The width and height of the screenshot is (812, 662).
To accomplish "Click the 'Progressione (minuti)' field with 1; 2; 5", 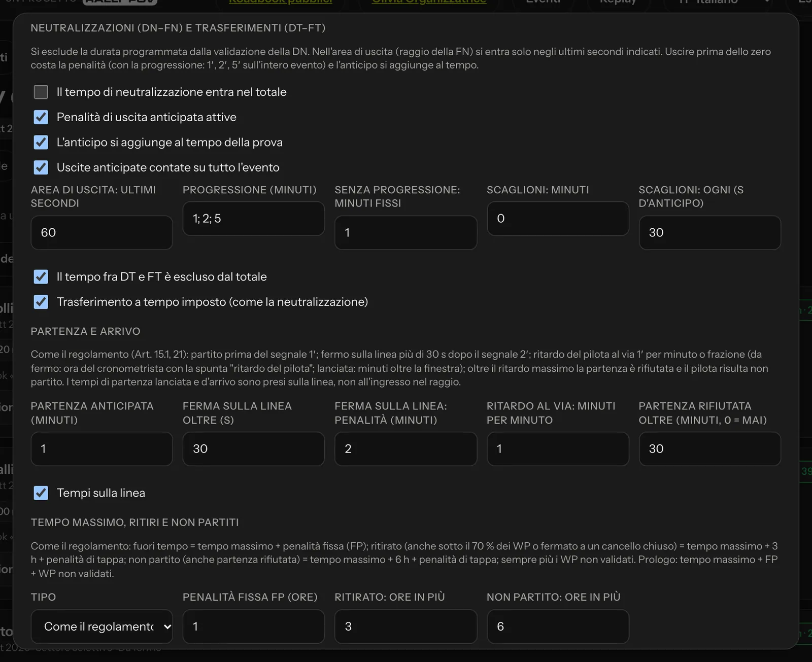I will 253,219.
